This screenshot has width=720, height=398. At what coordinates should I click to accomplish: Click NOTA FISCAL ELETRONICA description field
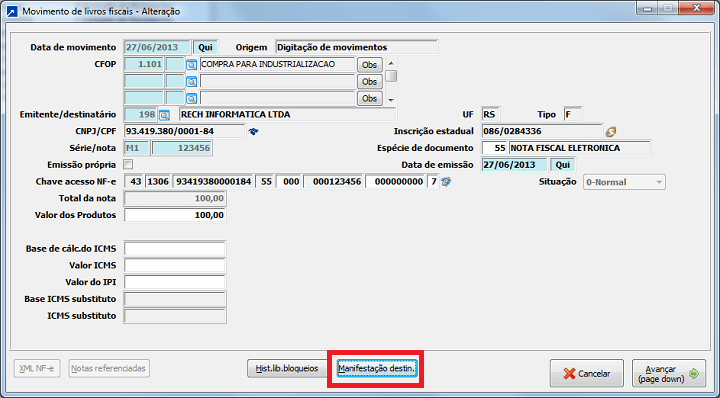tap(580, 148)
